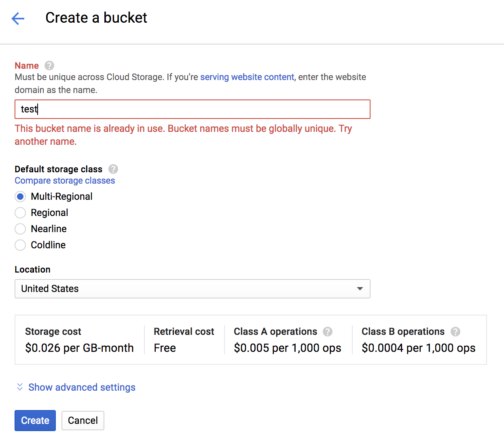Image resolution: width=504 pixels, height=440 pixels.
Task: Click help icon next to Name
Action: (49, 66)
